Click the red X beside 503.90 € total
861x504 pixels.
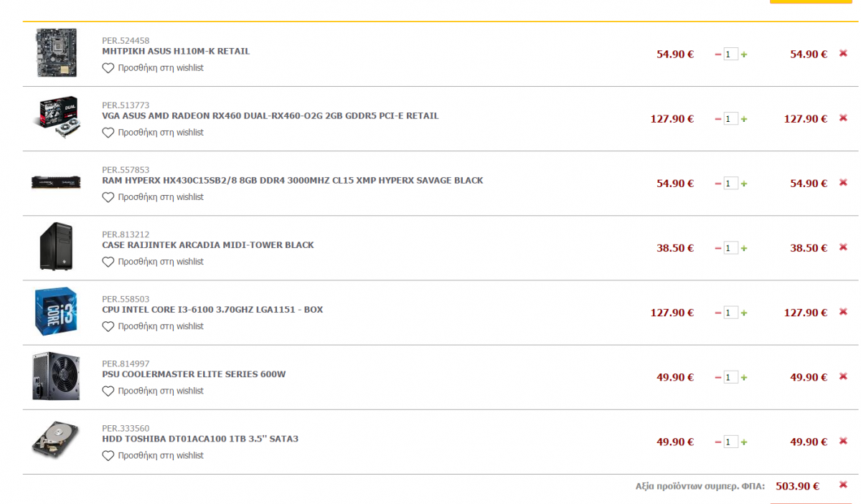pos(843,485)
